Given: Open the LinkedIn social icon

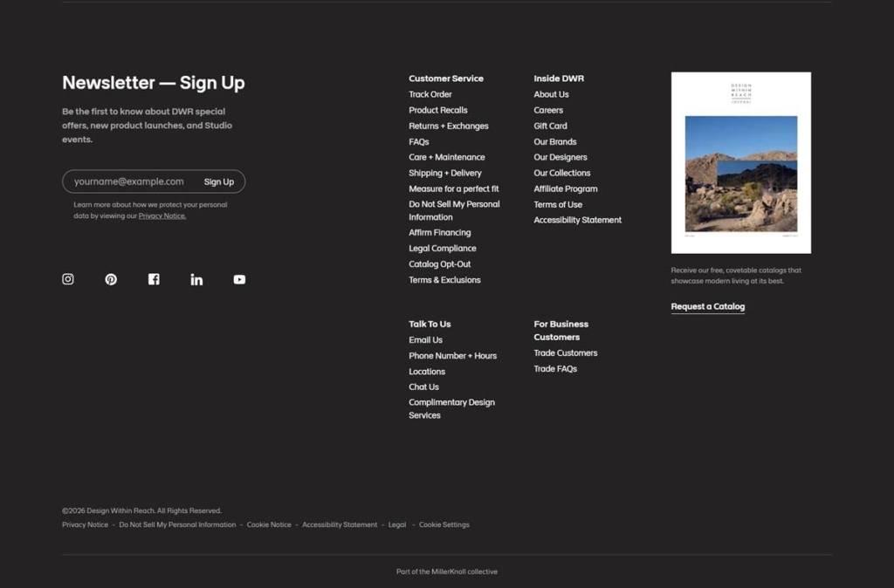Looking at the screenshot, I should pos(196,279).
